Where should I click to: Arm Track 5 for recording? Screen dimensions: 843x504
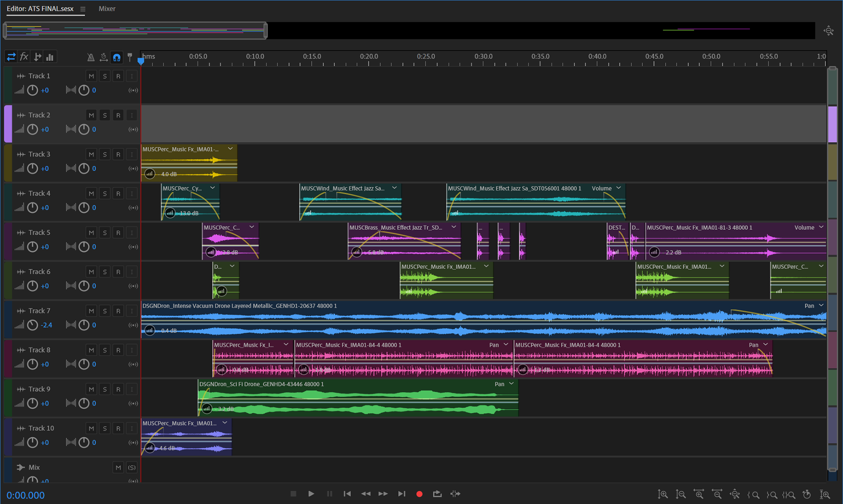point(118,232)
